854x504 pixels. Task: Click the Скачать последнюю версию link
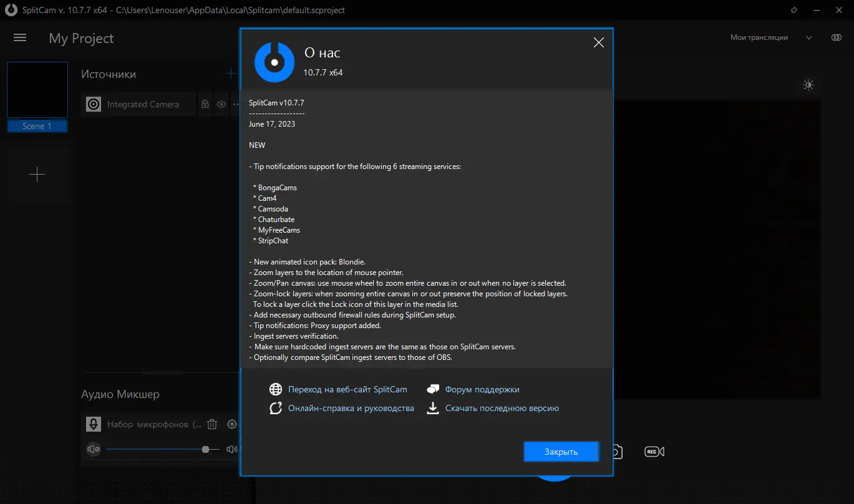(502, 408)
